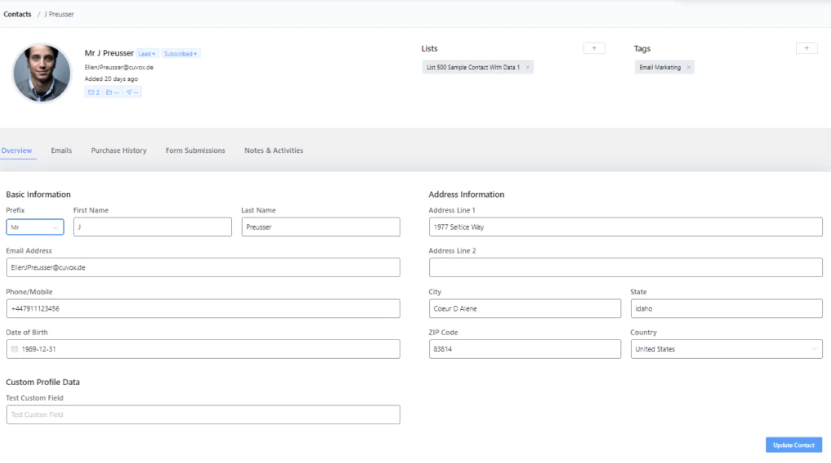Viewport: 831px width, 463px height.
Task: Remove List 500 Sample Contact With Data 1
Action: tap(527, 67)
